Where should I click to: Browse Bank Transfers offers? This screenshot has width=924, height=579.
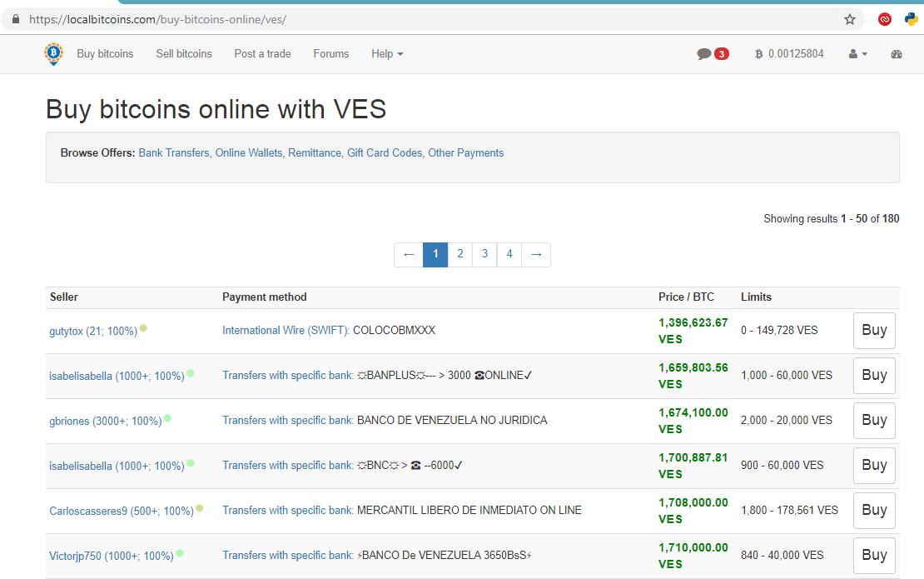pyautogui.click(x=175, y=152)
